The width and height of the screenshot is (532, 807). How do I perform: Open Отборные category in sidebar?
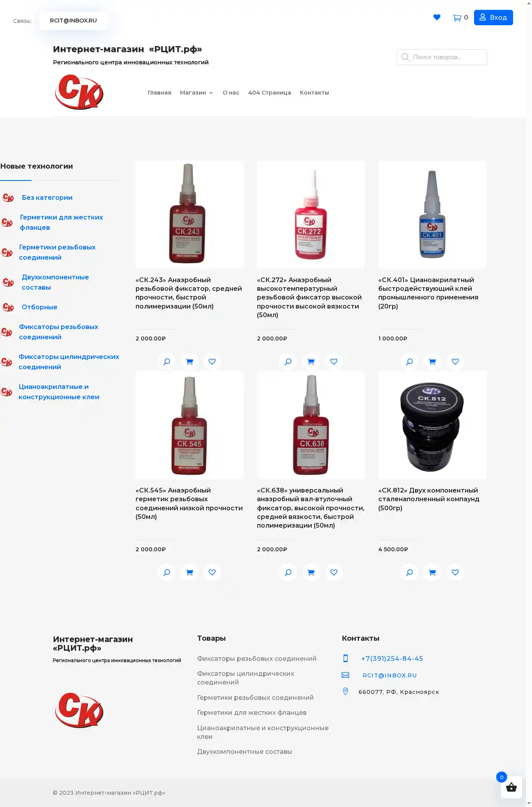tap(39, 307)
